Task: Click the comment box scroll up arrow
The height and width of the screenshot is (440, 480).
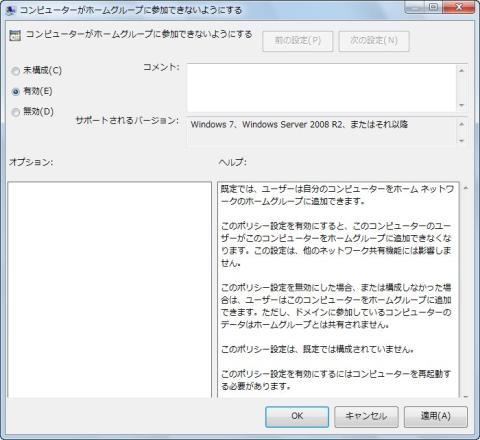Action: [x=462, y=70]
